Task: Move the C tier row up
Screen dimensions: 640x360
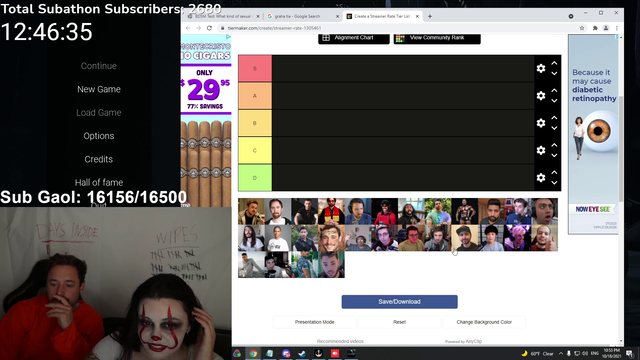Action: click(x=554, y=145)
